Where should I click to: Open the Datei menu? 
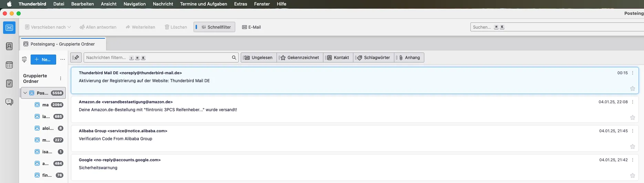coord(59,4)
